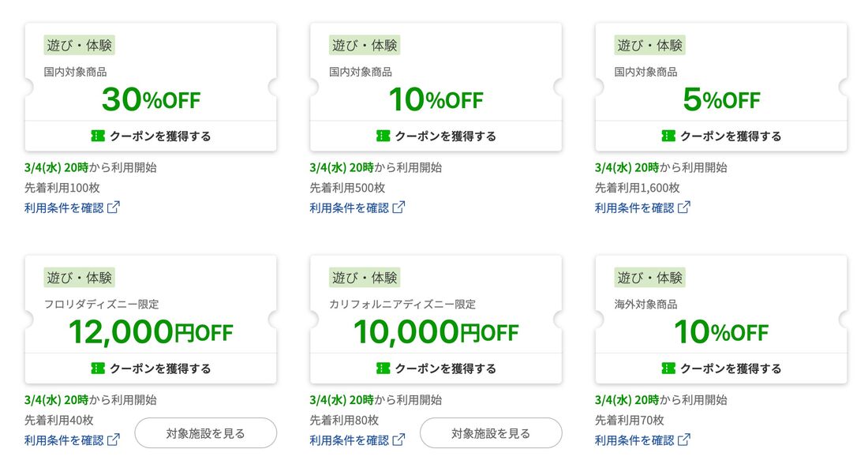The width and height of the screenshot is (868, 460).
Task: Click external-link icon under overseas 10%OFF coupon
Action: tap(684, 439)
